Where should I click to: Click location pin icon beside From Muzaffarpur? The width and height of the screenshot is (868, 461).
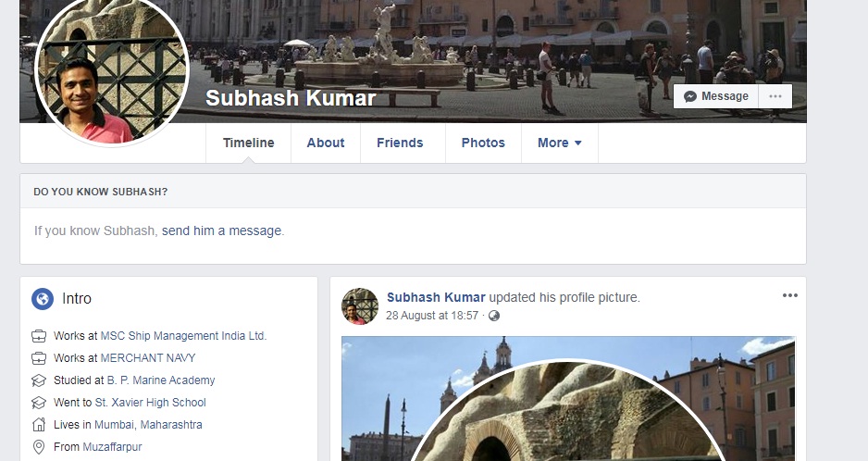point(39,446)
